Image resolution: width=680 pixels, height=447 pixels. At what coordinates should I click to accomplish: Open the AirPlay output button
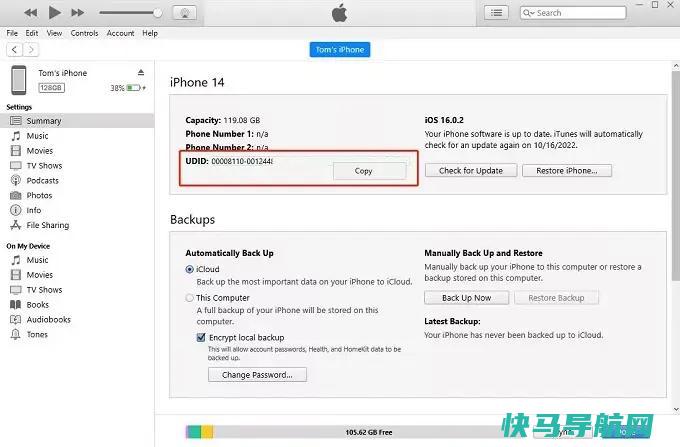tap(184, 13)
